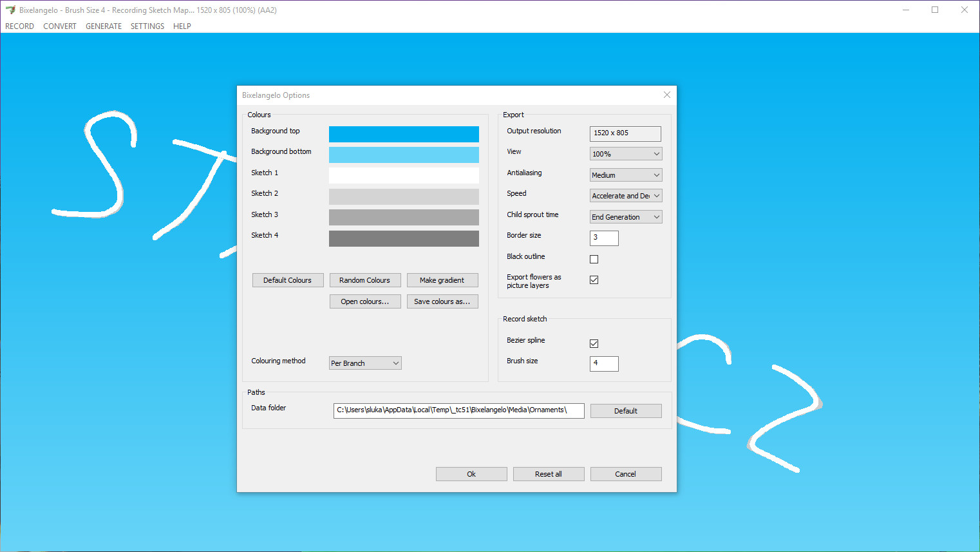Click the Paths group label
Image resolution: width=980 pixels, height=552 pixels.
256,392
